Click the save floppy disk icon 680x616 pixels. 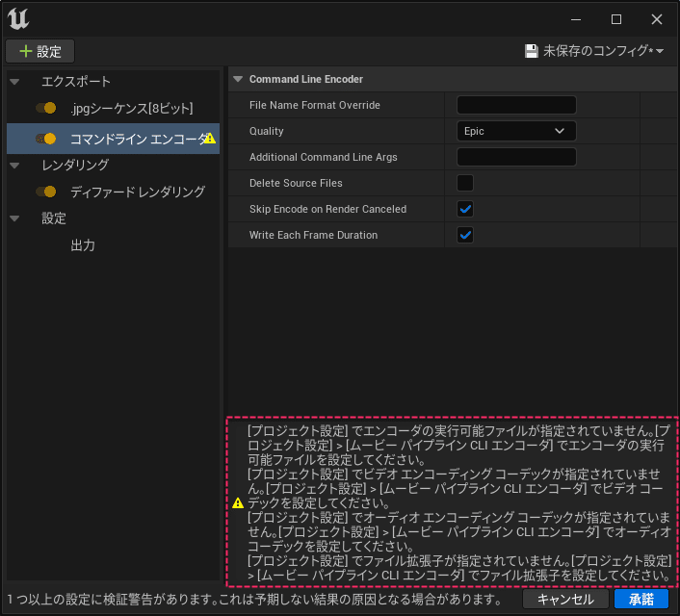tap(532, 51)
